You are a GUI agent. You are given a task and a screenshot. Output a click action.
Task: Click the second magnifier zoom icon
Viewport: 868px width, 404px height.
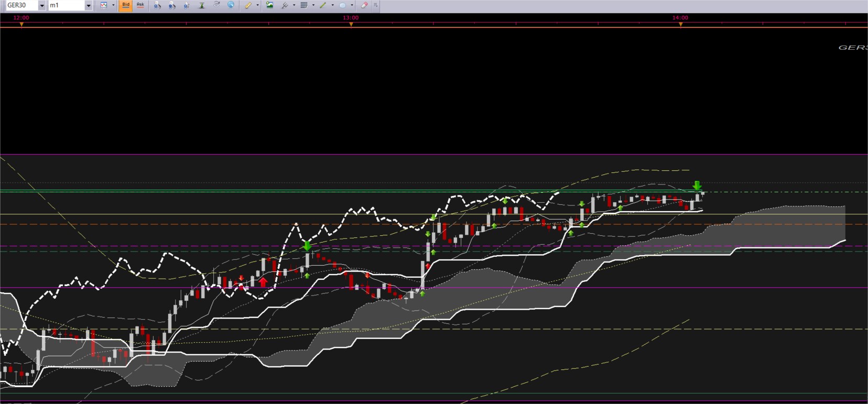tap(172, 5)
